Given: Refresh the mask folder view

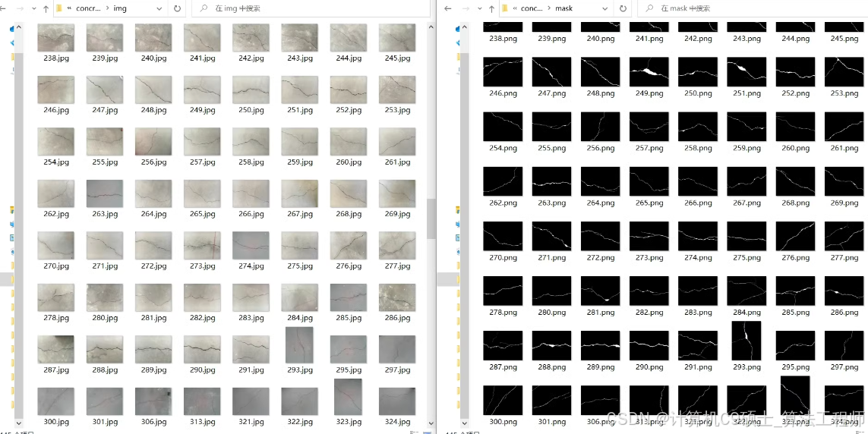Looking at the screenshot, I should [623, 9].
